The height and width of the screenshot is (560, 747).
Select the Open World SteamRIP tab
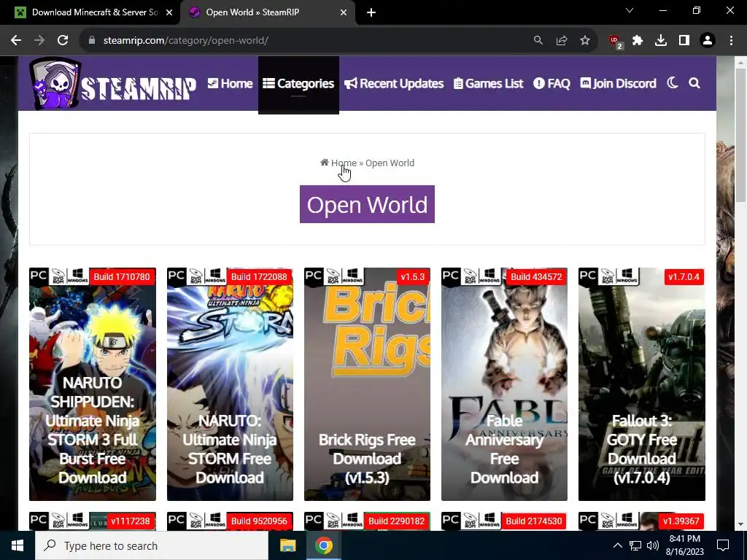[x=268, y=12]
